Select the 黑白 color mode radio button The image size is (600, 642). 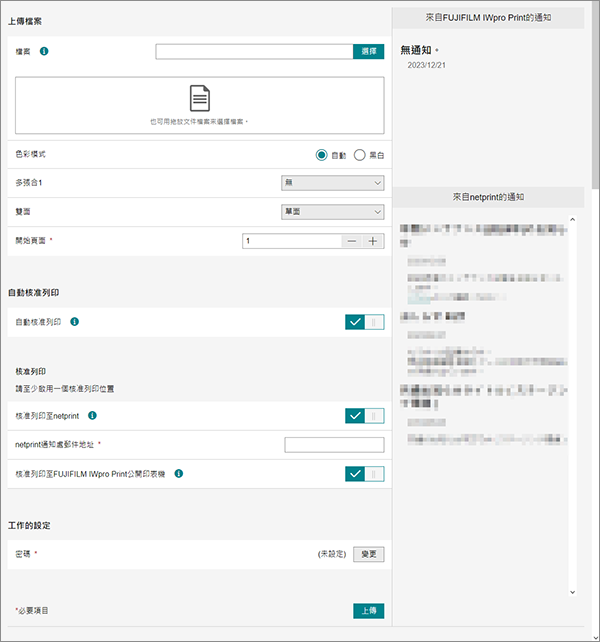360,155
